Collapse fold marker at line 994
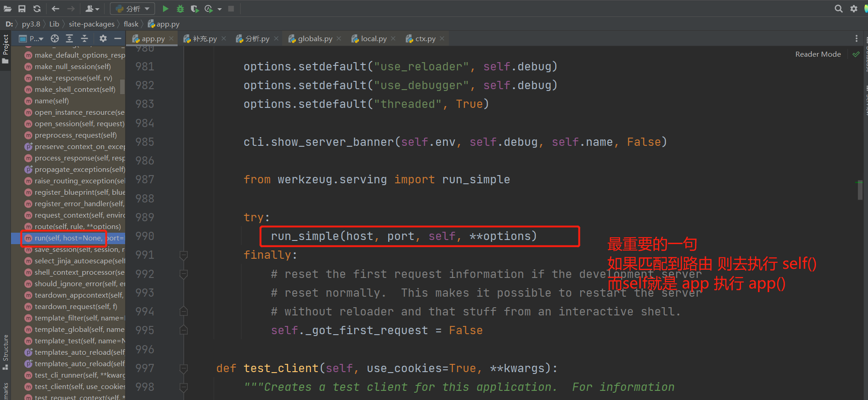Image resolution: width=868 pixels, height=400 pixels. pos(184,311)
